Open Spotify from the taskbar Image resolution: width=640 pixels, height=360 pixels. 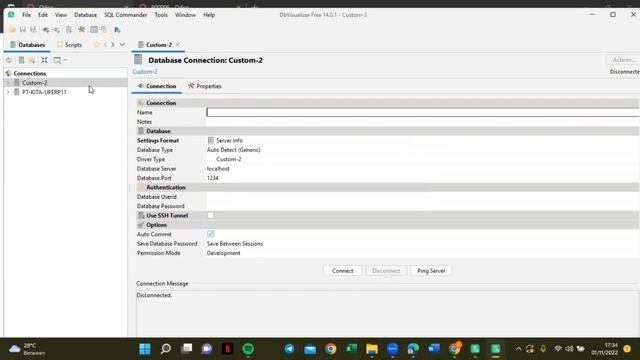(248, 349)
